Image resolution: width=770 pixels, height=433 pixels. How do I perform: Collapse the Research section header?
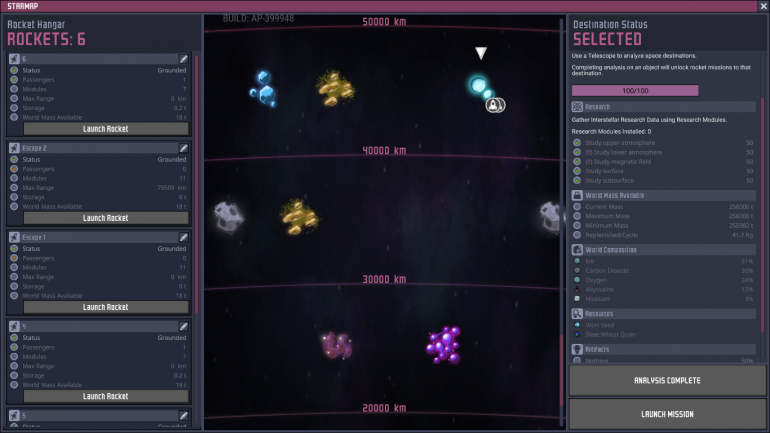[x=663, y=107]
